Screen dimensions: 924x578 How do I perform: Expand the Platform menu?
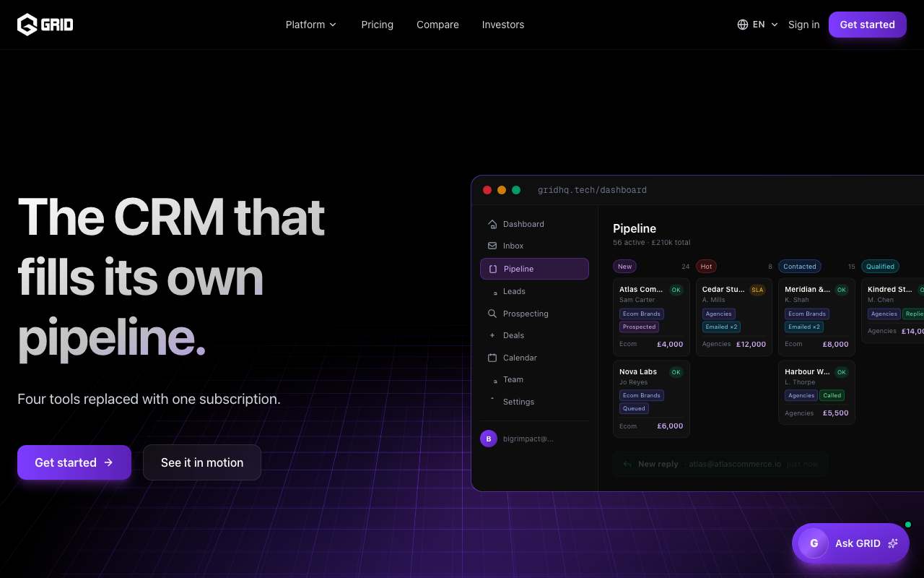[311, 25]
